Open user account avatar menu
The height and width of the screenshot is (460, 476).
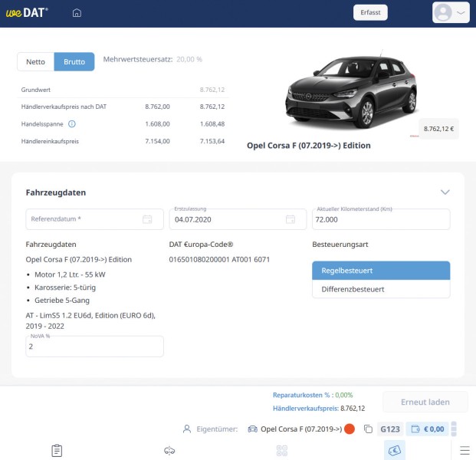(x=451, y=13)
